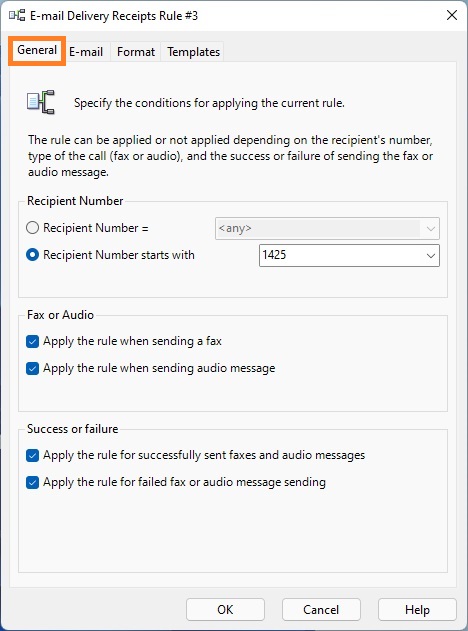Click the rule icon in the title bar
The width and height of the screenshot is (468, 631).
coord(17,16)
